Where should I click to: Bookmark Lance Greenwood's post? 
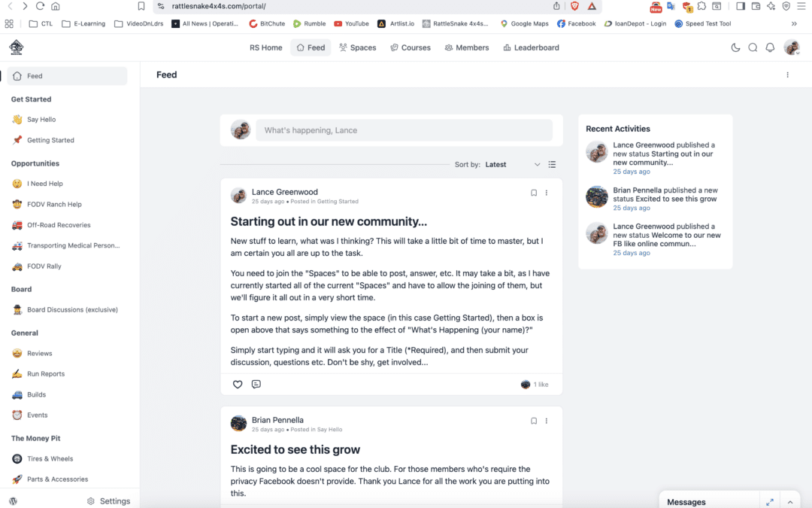(x=533, y=193)
